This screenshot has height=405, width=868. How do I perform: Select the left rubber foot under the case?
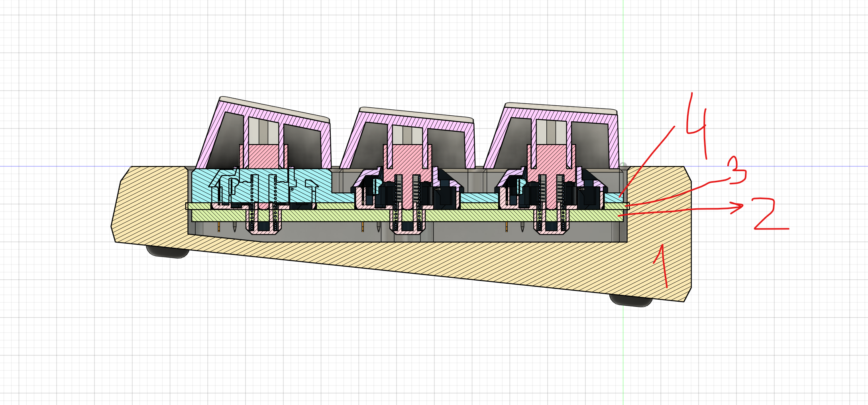click(x=167, y=252)
